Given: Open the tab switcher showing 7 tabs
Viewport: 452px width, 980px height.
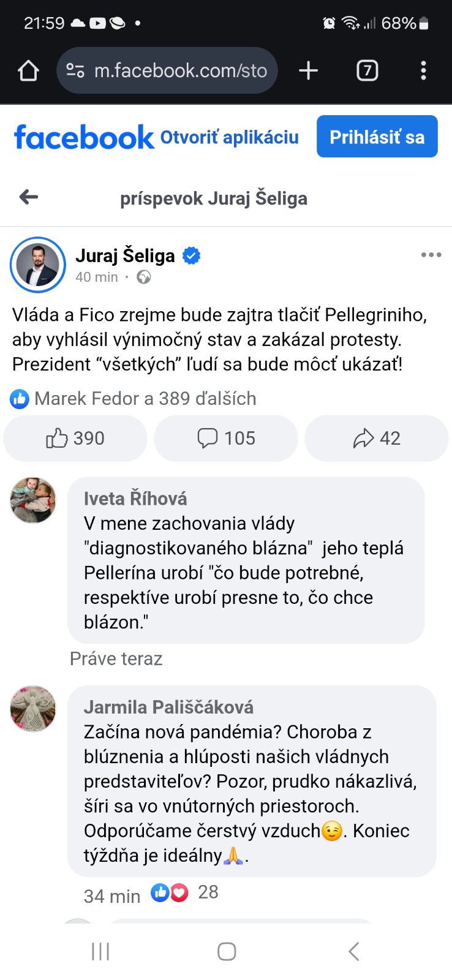Looking at the screenshot, I should (x=367, y=71).
